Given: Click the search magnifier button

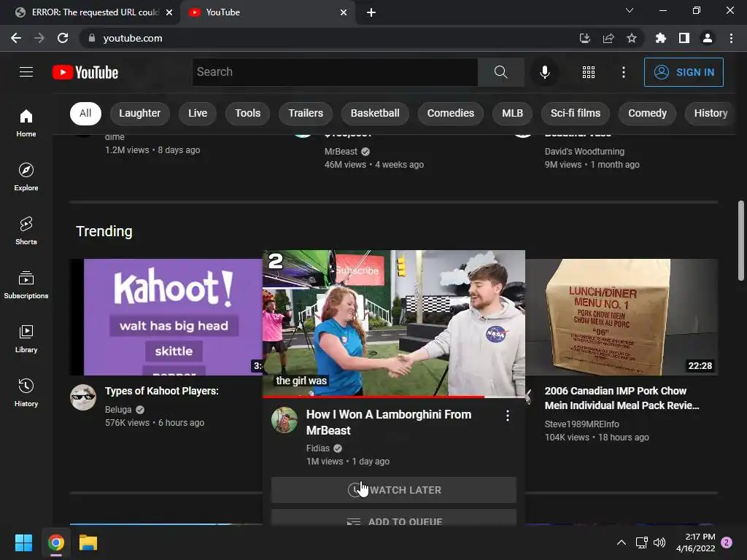Looking at the screenshot, I should [500, 72].
